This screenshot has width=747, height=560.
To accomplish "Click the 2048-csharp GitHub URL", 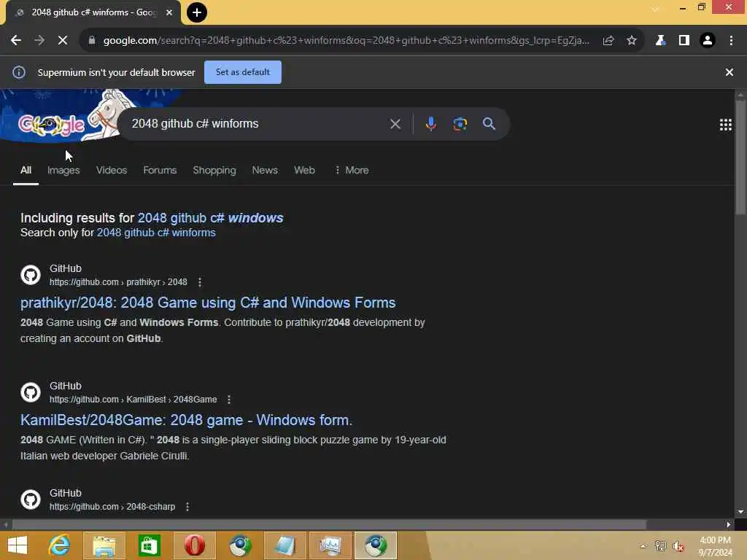I will click(x=112, y=507).
